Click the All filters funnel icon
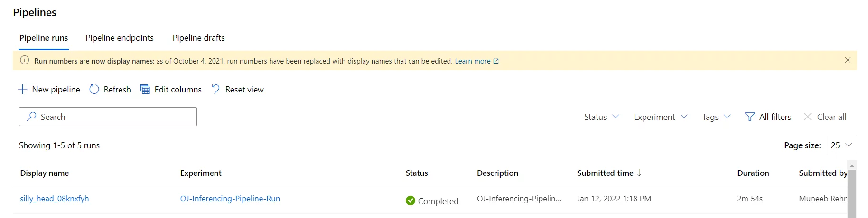Viewport: 868px width, 218px height. [x=749, y=117]
